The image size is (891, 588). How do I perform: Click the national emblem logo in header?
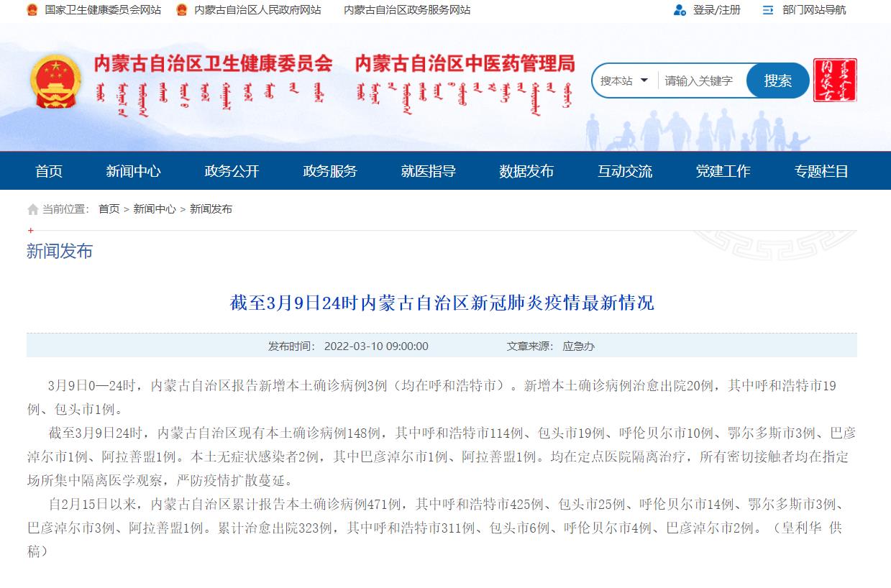56,80
